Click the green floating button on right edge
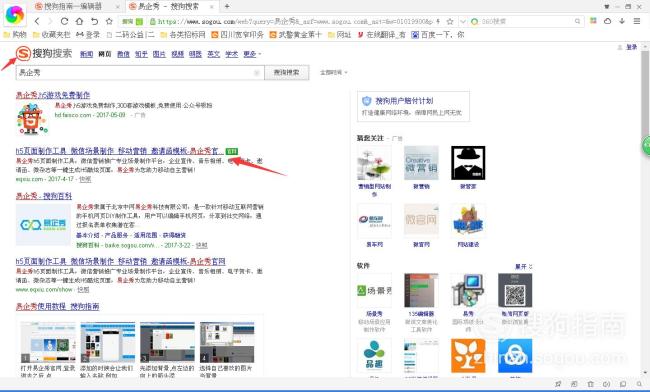 646,146
